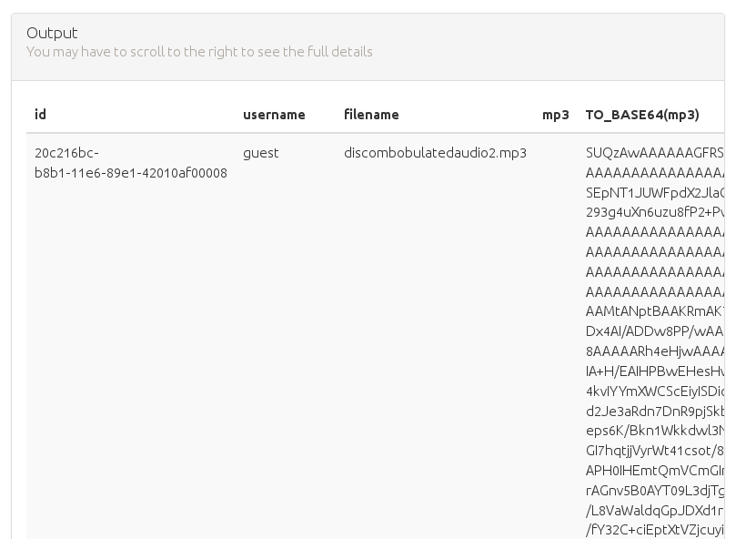This screenshot has width=756, height=539.
Task: Click the id cell starting with 20c216bc
Action: (x=130, y=163)
